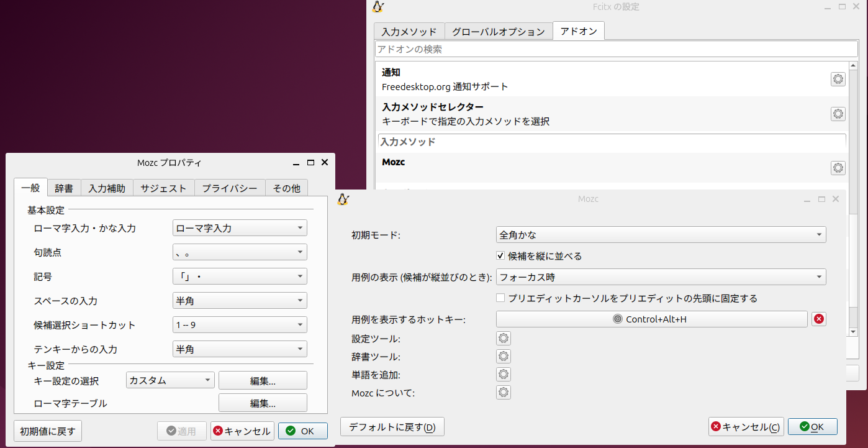
Task: Open スペースの入力 dropdown
Action: tap(240, 301)
